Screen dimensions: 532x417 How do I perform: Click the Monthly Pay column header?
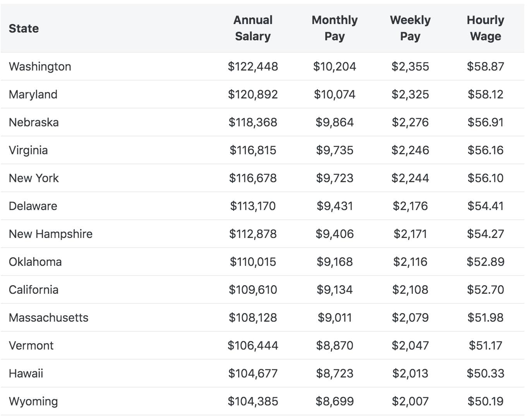[x=335, y=28]
